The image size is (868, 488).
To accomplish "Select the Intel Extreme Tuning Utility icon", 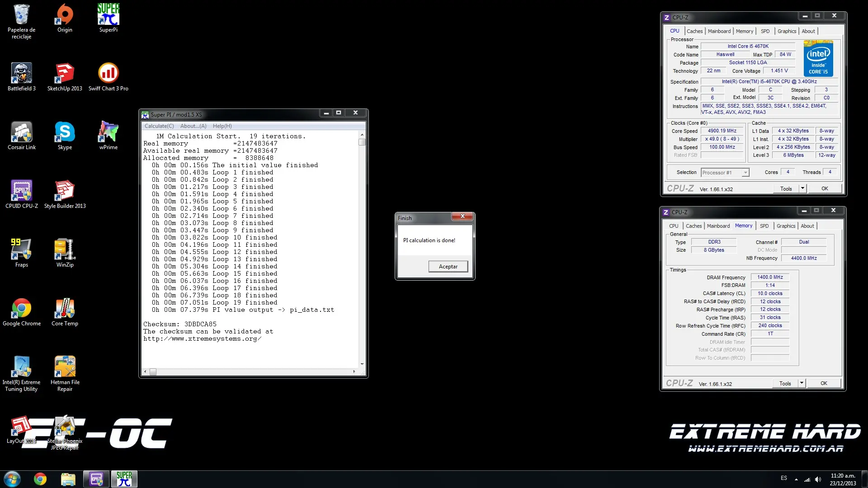I will [x=21, y=374].
